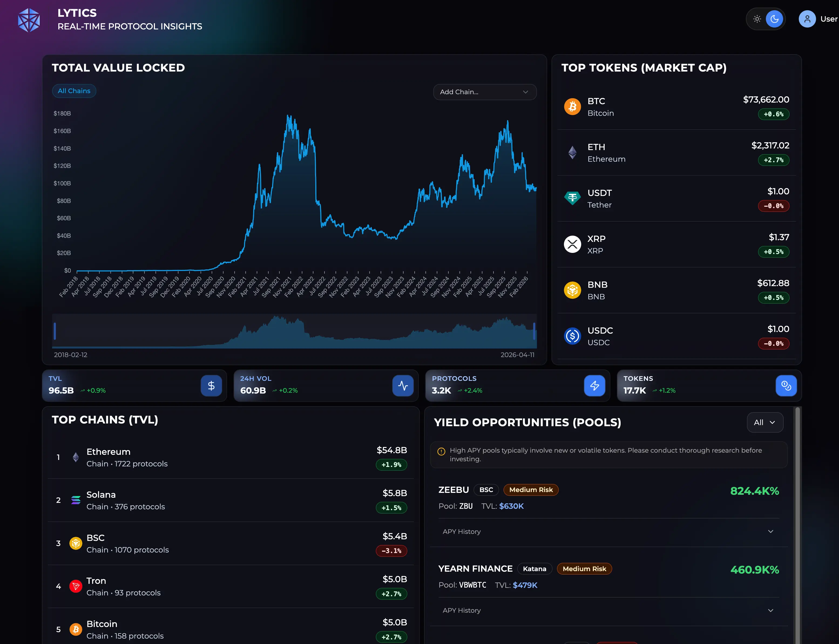The width and height of the screenshot is (839, 644).
Task: Click the VBWBTC TVL $479K value
Action: click(525, 585)
